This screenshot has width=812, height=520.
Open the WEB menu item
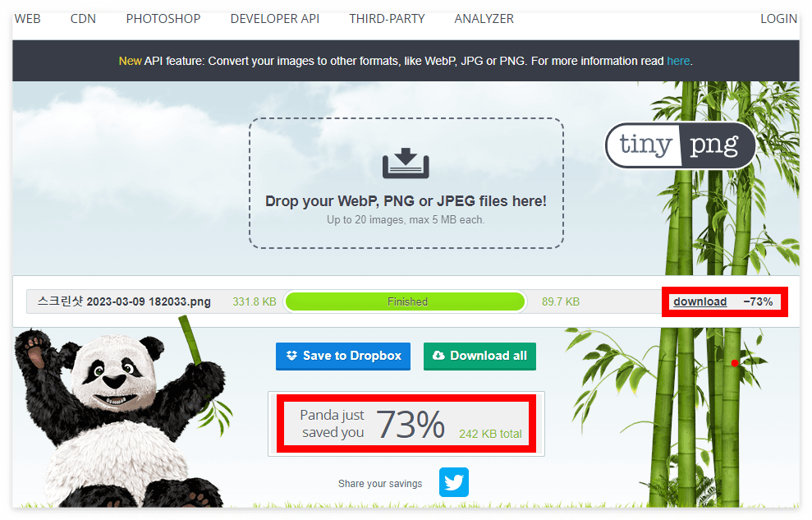click(x=27, y=19)
